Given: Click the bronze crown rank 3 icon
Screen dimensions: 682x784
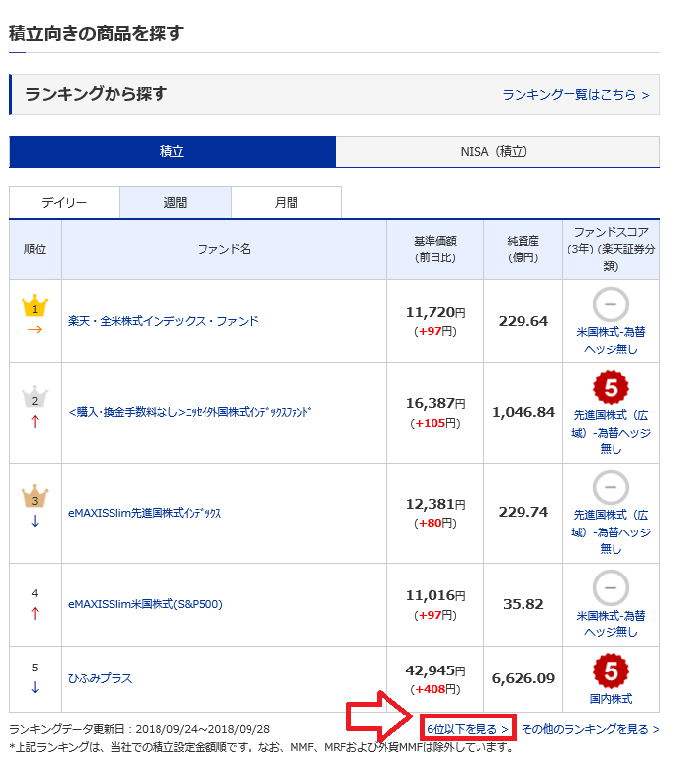Looking at the screenshot, I should (x=35, y=496).
